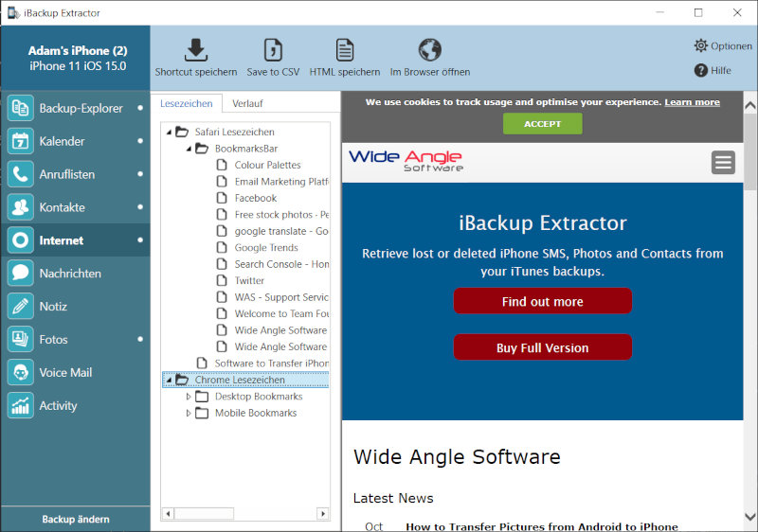Viewport: 758px width, 532px height.
Task: Click Backup ändern at the bottom
Action: coord(76,519)
